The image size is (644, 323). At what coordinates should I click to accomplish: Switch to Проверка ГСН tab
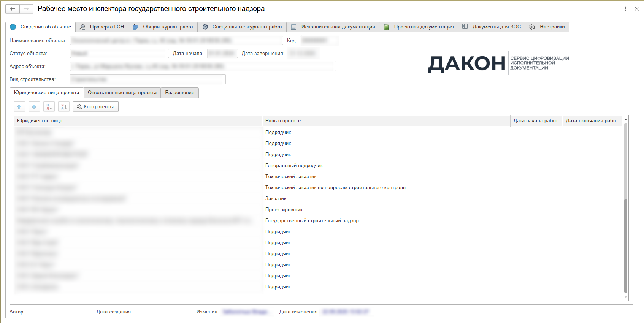pos(102,27)
